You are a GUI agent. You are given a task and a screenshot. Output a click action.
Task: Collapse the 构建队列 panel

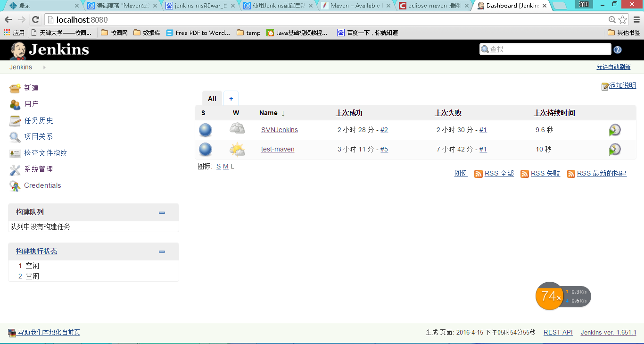[162, 213]
